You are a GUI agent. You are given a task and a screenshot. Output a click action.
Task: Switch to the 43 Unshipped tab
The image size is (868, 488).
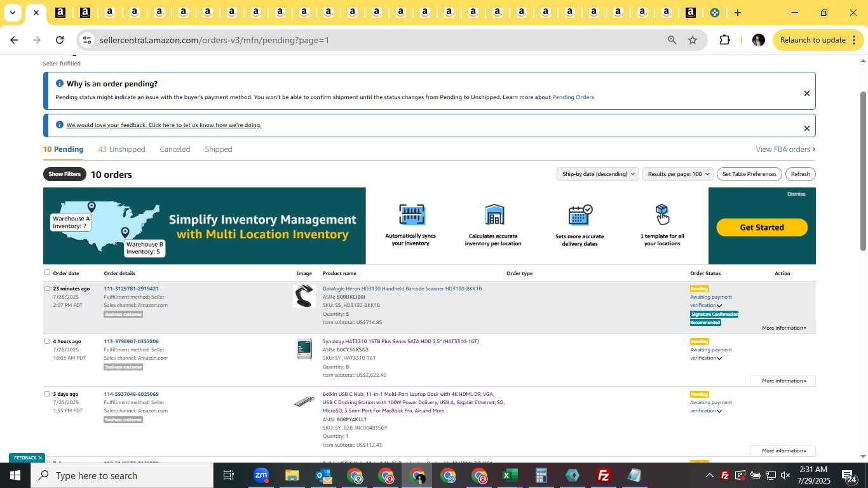click(121, 149)
